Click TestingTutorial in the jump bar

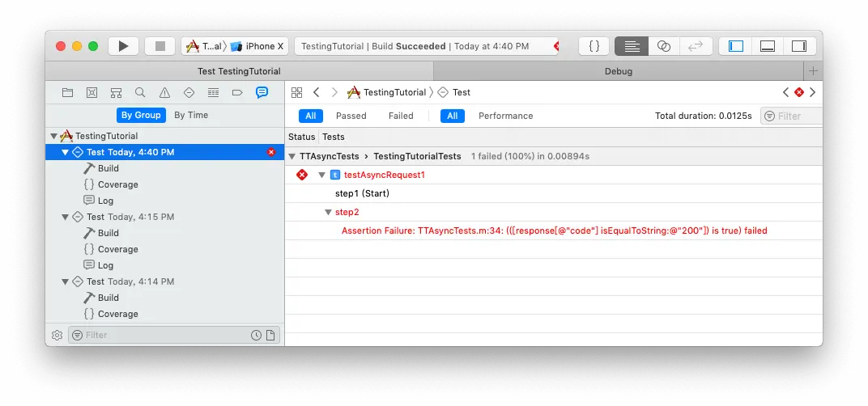(x=387, y=92)
